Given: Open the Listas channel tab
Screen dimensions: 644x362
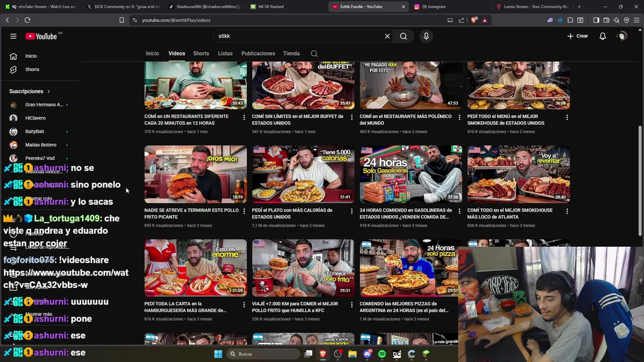Looking at the screenshot, I should click(x=225, y=53).
